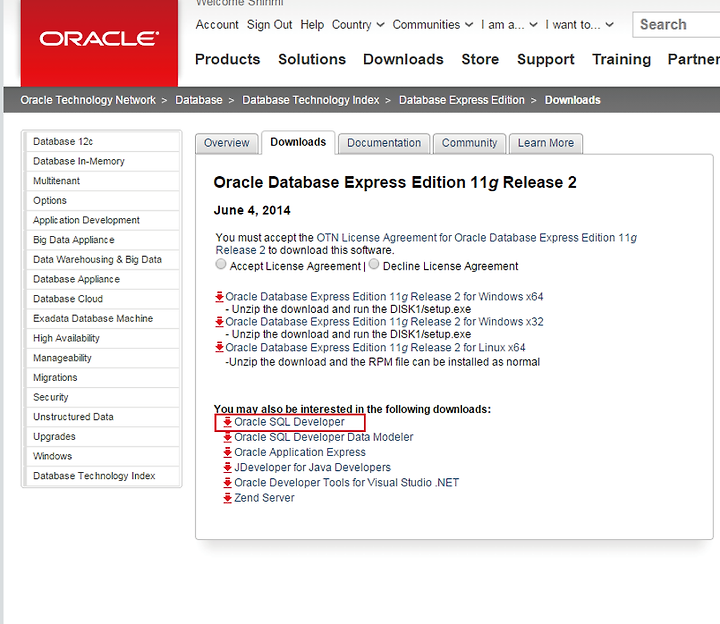Open the Learn More tab

coord(546,143)
